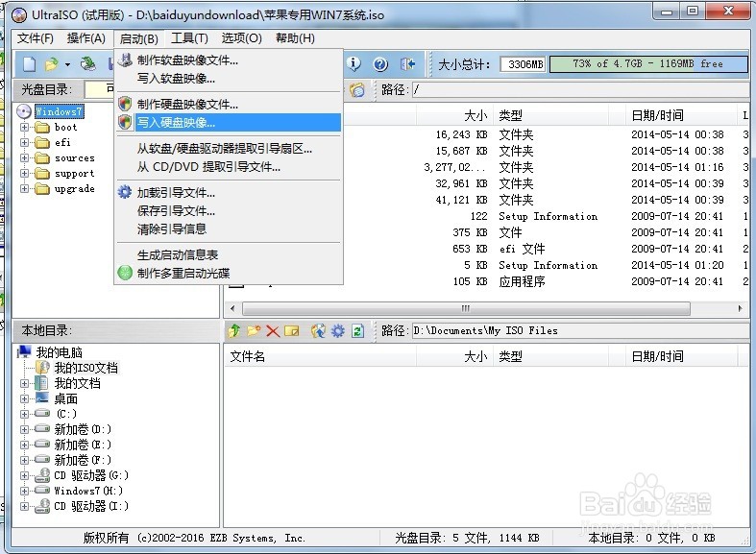The height and width of the screenshot is (554, 756).
Task: Click the Exit door toolbar icon
Action: 407,64
